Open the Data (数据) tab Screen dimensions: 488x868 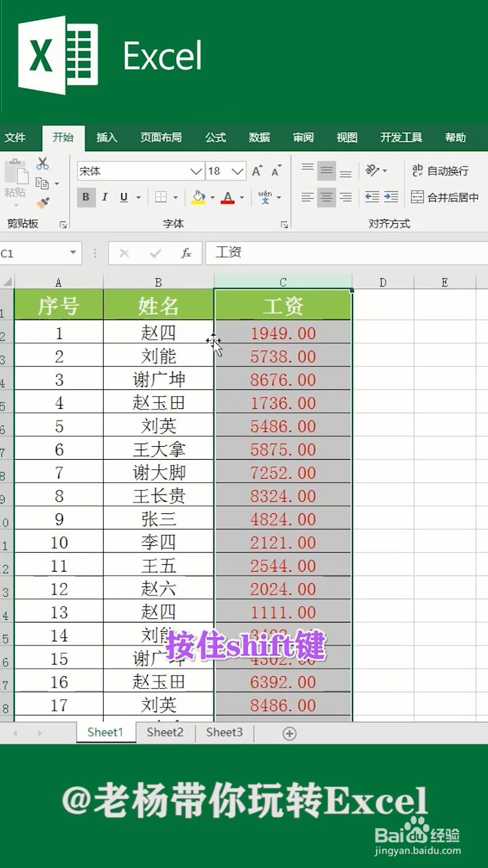[x=259, y=138]
